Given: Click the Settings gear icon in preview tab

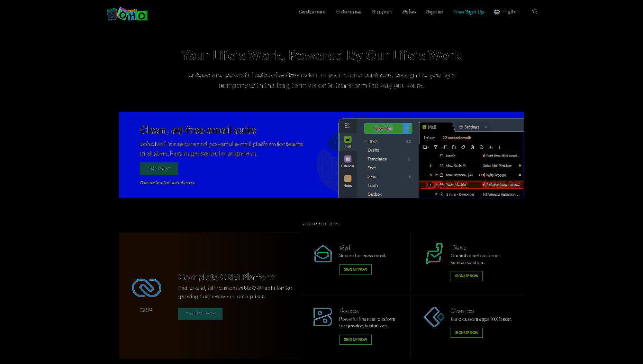Looking at the screenshot, I should [461, 127].
